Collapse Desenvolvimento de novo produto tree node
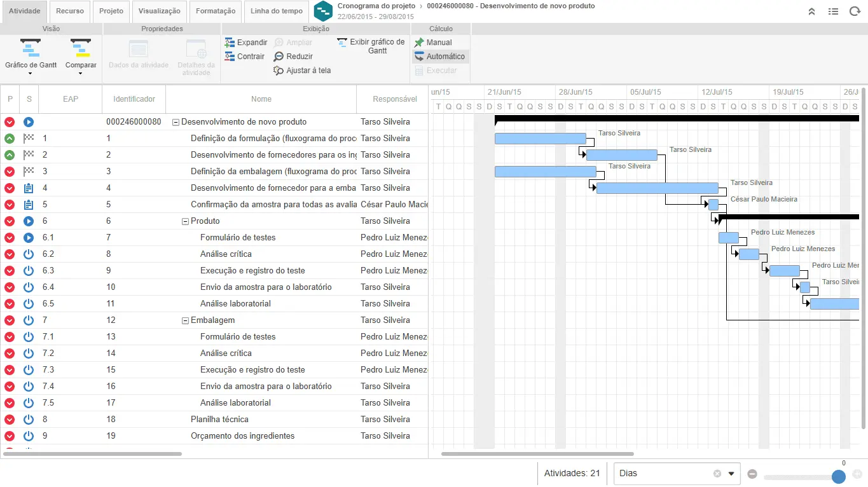868x487 pixels. 176,122
